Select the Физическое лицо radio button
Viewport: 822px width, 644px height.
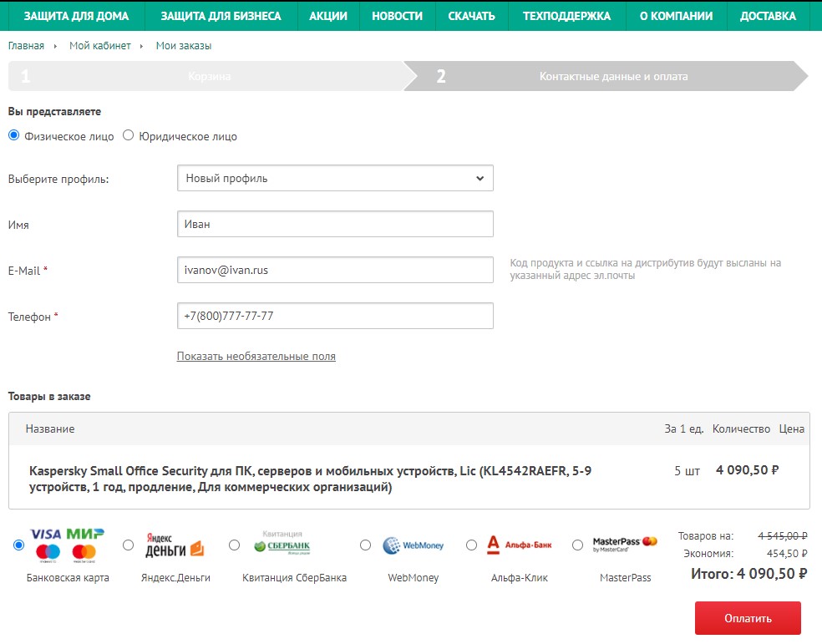(x=14, y=135)
